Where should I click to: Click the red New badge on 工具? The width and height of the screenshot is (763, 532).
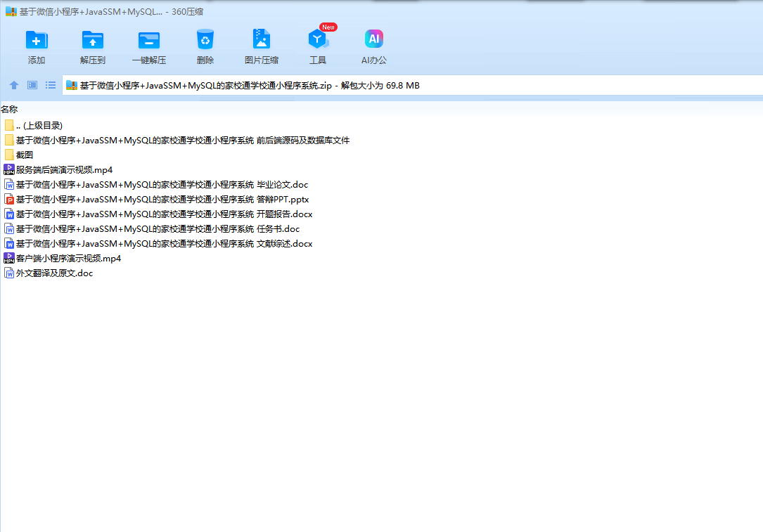(x=328, y=27)
